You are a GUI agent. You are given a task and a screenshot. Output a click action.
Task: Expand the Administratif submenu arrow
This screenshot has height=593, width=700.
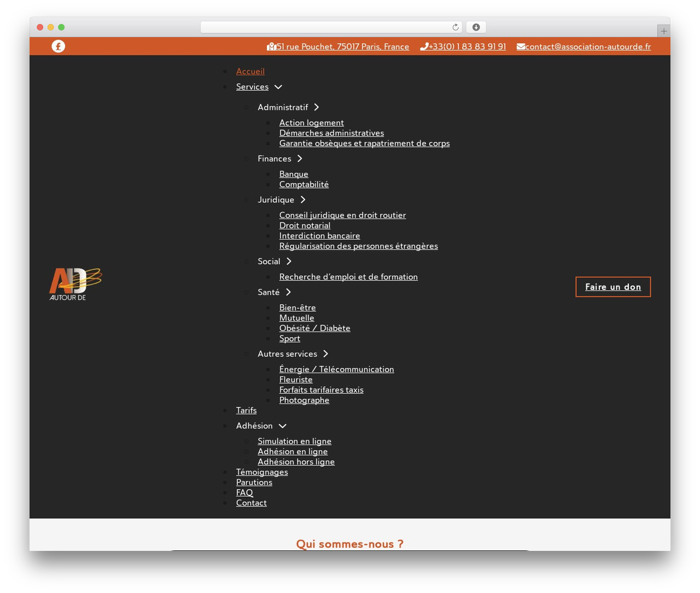[x=317, y=107]
